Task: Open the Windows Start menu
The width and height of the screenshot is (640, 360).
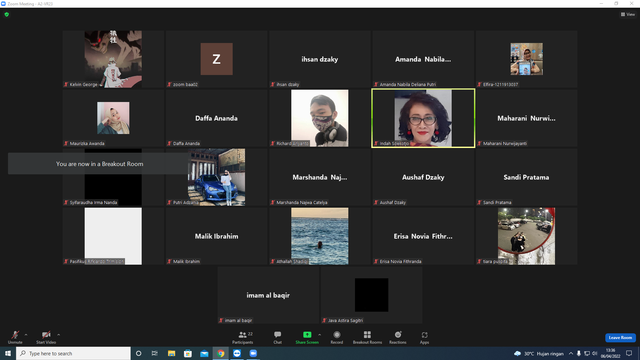Action: [8, 353]
